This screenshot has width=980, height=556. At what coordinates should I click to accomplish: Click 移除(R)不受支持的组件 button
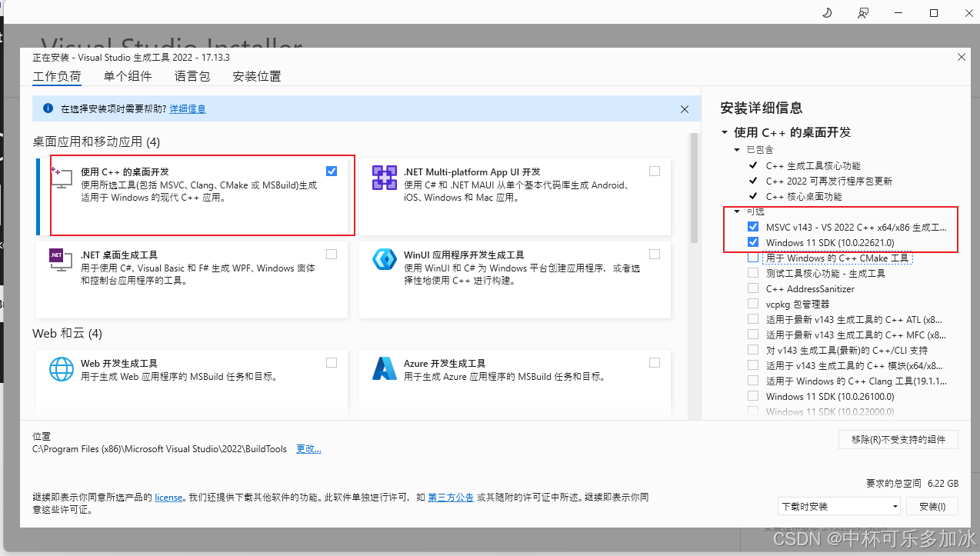898,439
